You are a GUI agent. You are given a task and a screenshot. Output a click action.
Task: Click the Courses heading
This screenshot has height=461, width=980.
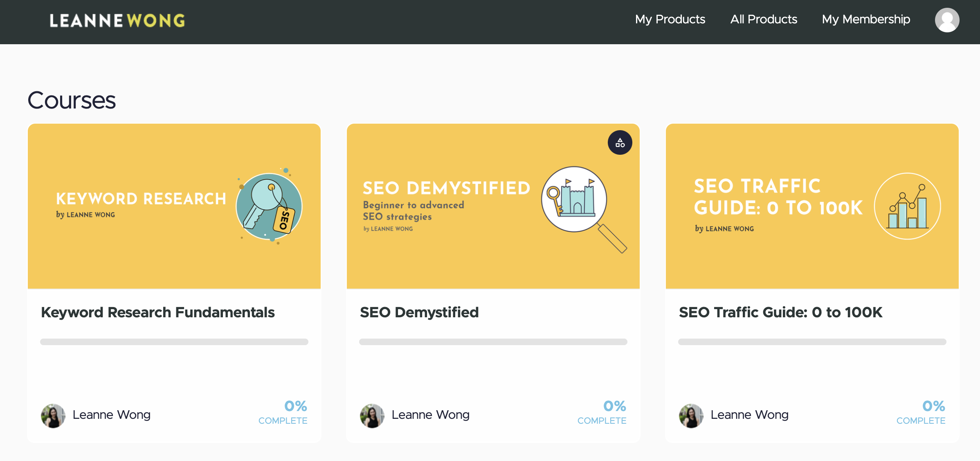[72, 100]
